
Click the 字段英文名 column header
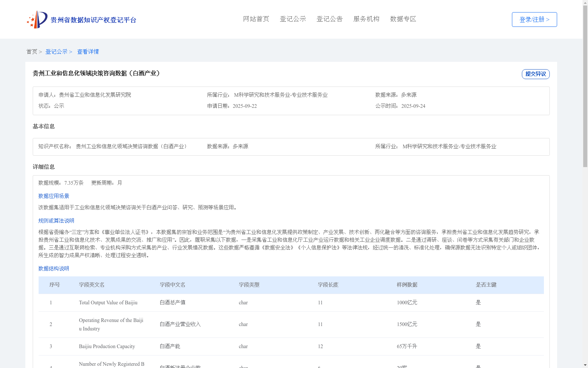[x=92, y=285]
